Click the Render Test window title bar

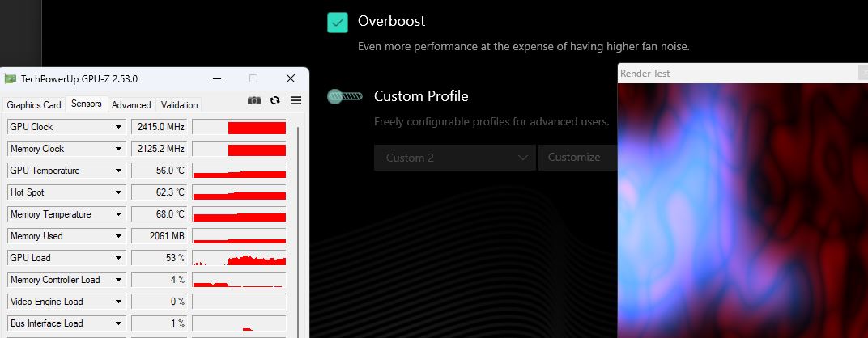click(742, 73)
